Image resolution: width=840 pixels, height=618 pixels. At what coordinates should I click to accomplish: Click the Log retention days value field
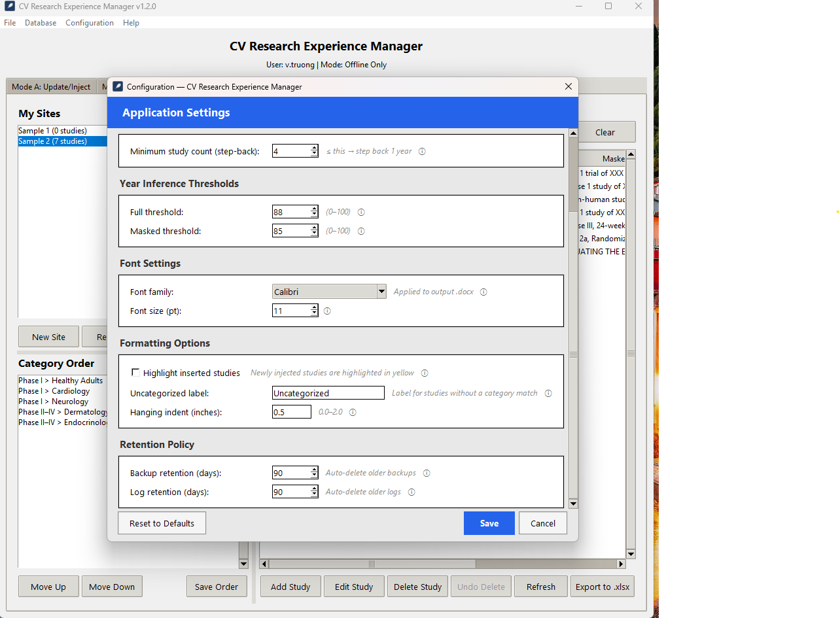click(291, 492)
